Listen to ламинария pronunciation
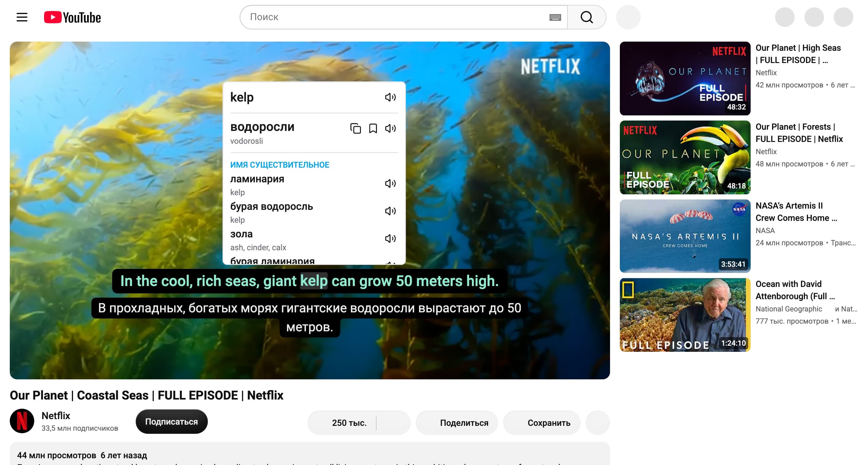 tap(390, 184)
